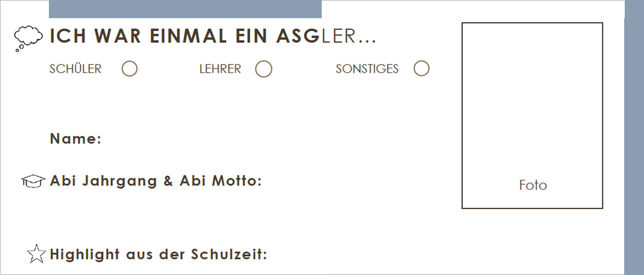
Task: Click the heading ICH WAR EINMAL EIN ASGLER
Action: (x=213, y=36)
